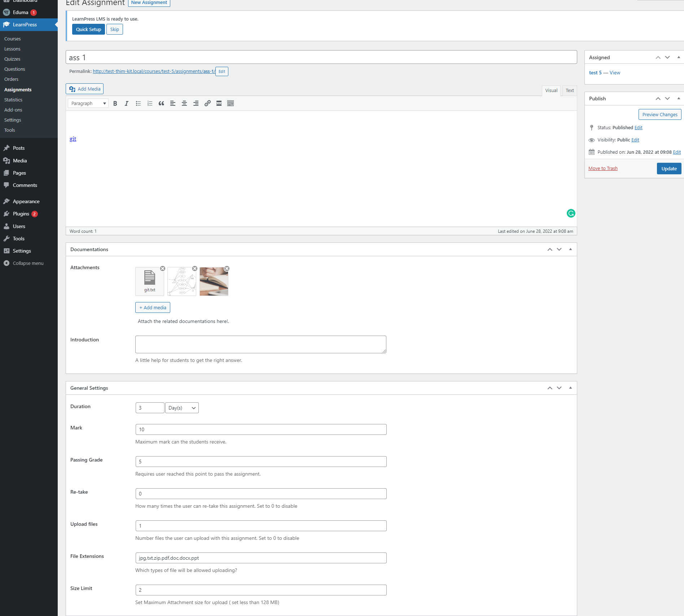
Task: Click the Passing Grade input field
Action: 261,462
